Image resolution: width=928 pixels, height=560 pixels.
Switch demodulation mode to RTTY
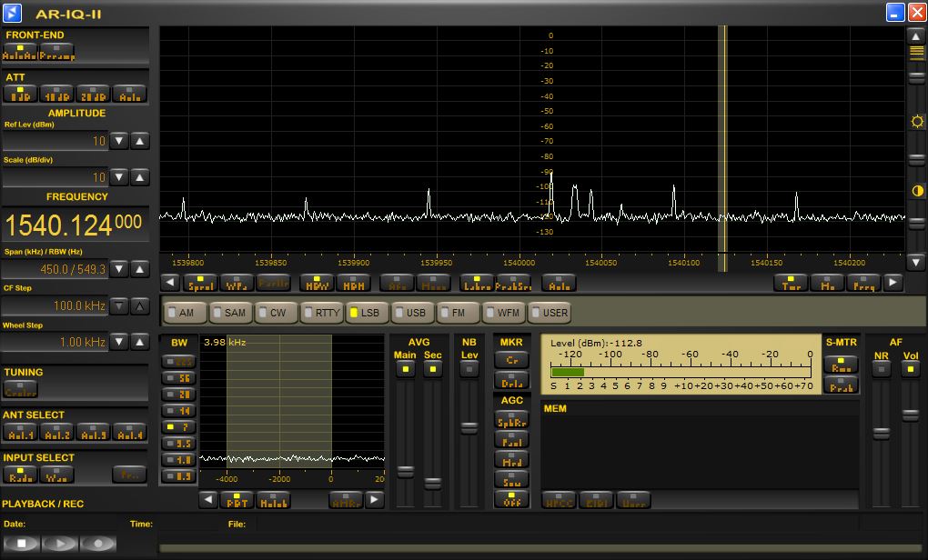pyautogui.click(x=323, y=313)
